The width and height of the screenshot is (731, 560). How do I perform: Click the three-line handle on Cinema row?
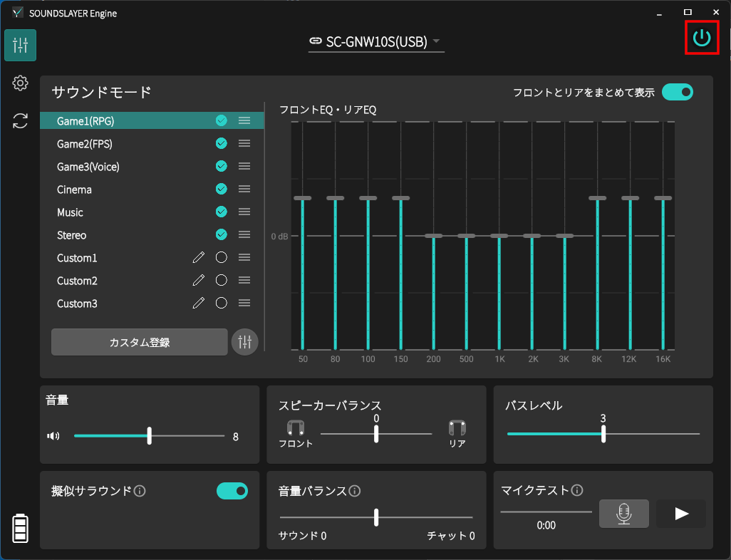point(244,190)
